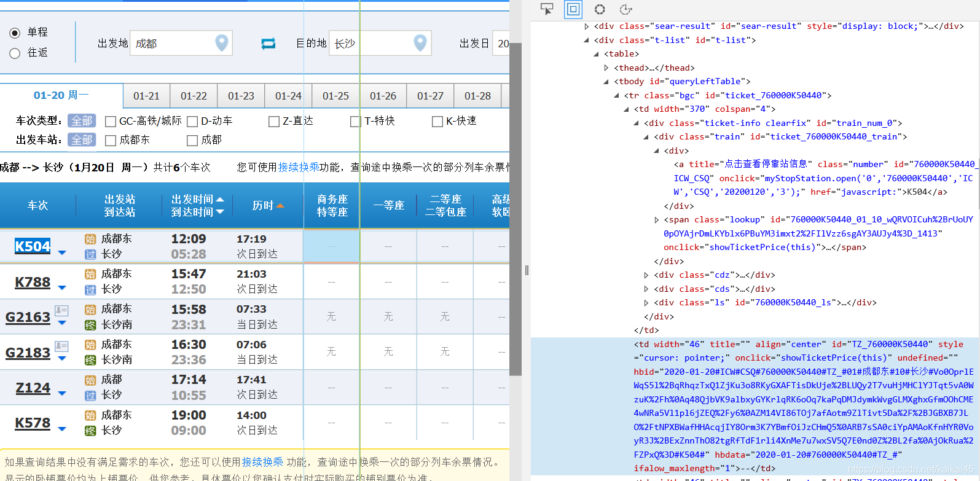The image size is (980, 481).
Task: Click the dashed clock arrow devtools icon
Action: point(626,9)
